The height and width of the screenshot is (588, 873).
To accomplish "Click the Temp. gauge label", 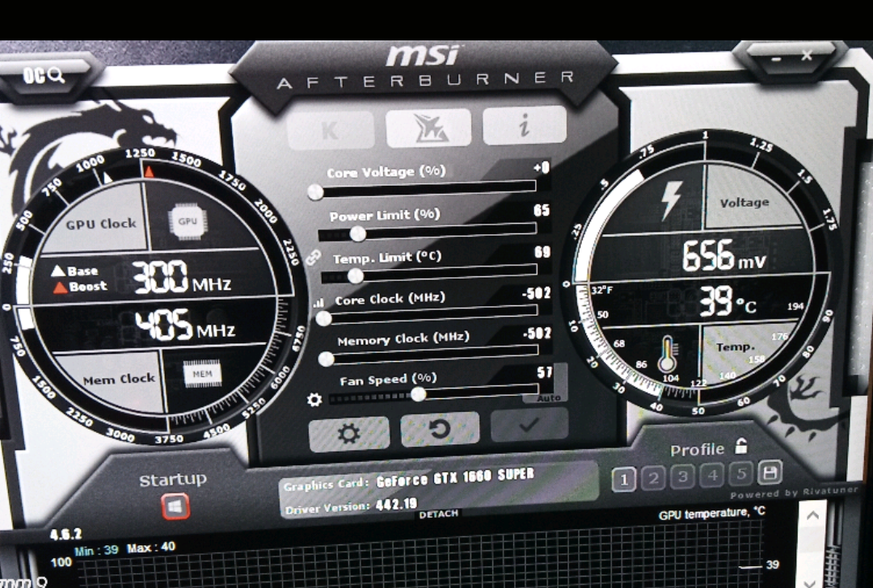I will click(736, 347).
